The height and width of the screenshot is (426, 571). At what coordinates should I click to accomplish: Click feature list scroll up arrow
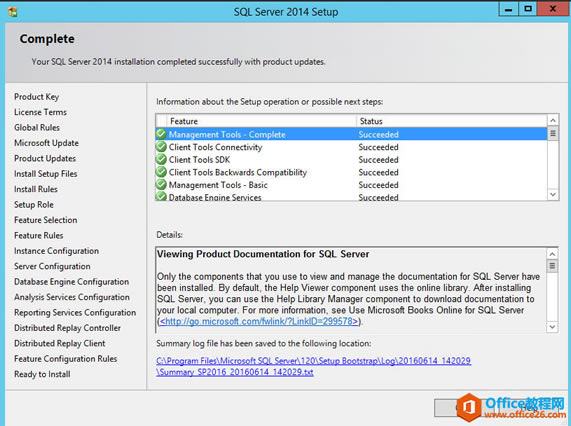click(x=553, y=120)
